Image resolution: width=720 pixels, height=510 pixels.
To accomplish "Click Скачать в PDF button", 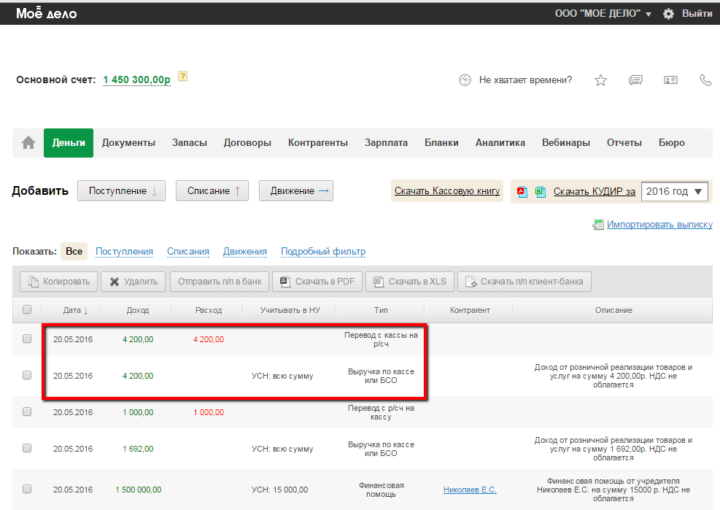I will pyautogui.click(x=317, y=281).
